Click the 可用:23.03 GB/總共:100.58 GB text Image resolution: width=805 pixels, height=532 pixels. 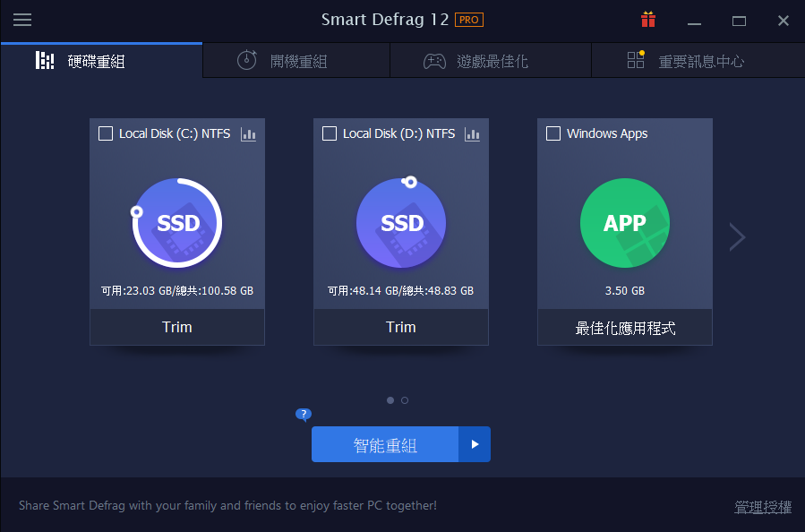177,291
